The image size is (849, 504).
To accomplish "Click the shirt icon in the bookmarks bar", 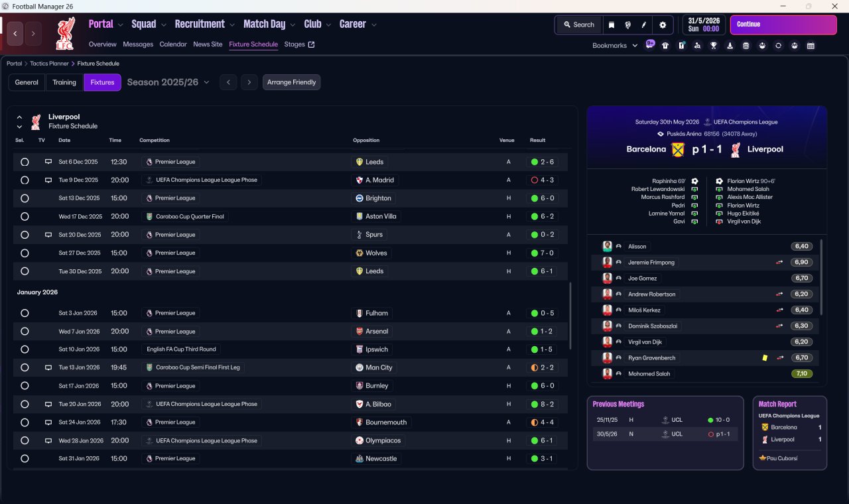I will click(665, 46).
